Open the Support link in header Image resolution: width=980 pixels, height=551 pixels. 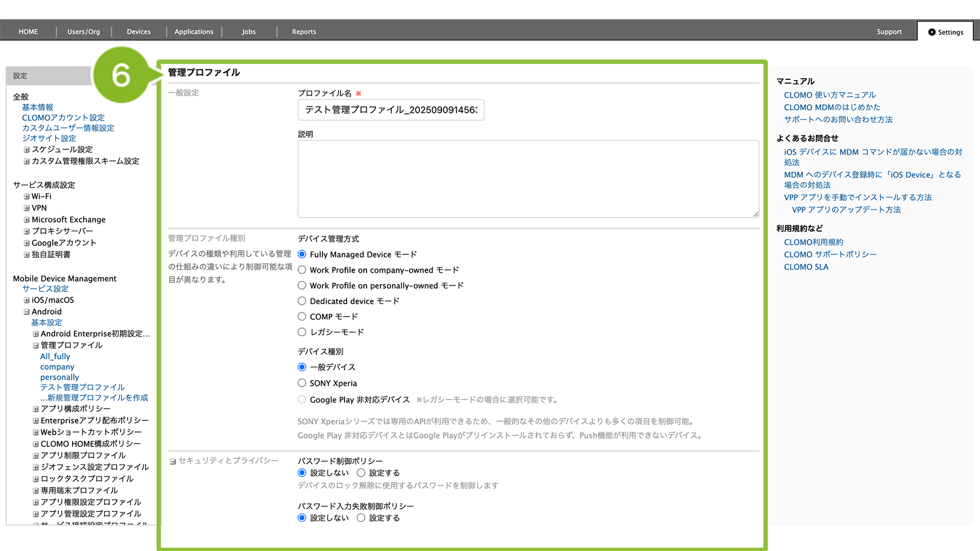point(889,32)
